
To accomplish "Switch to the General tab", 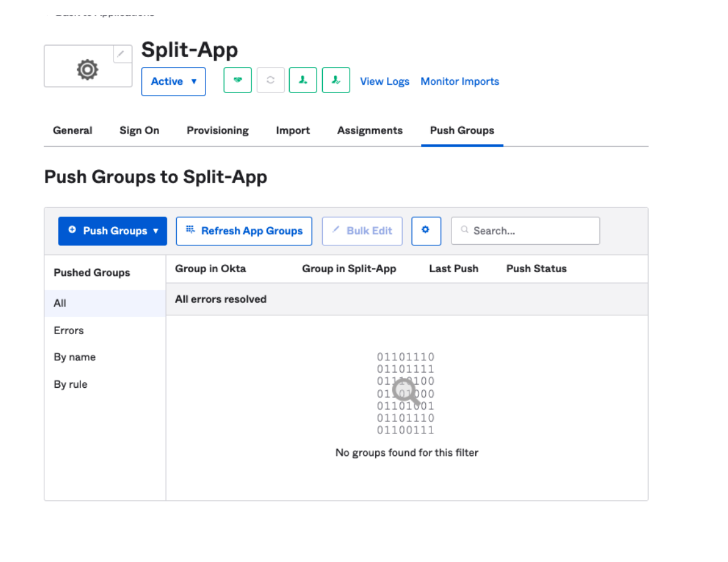I will click(72, 131).
